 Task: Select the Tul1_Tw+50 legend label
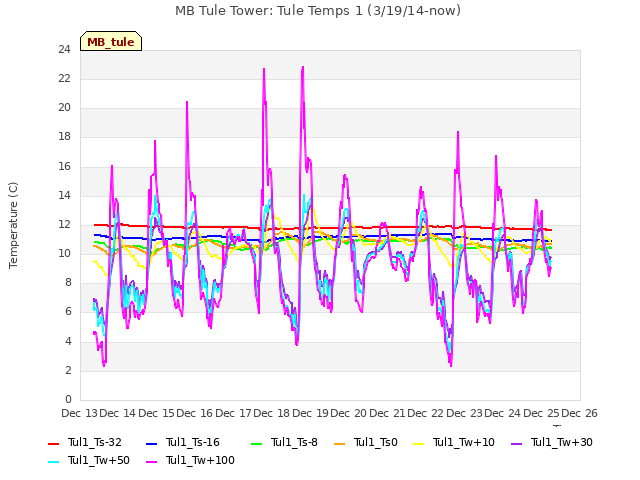pyautogui.click(x=99, y=460)
